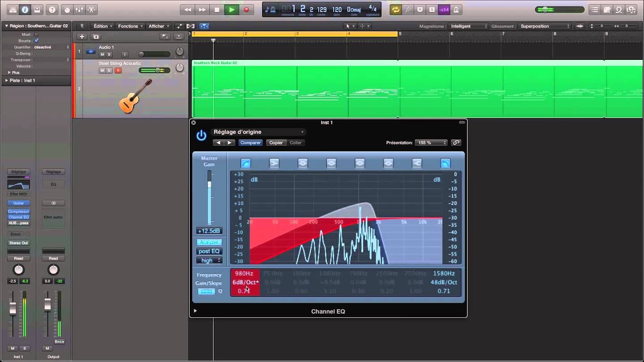Toggle the Automation display button

click(180, 26)
